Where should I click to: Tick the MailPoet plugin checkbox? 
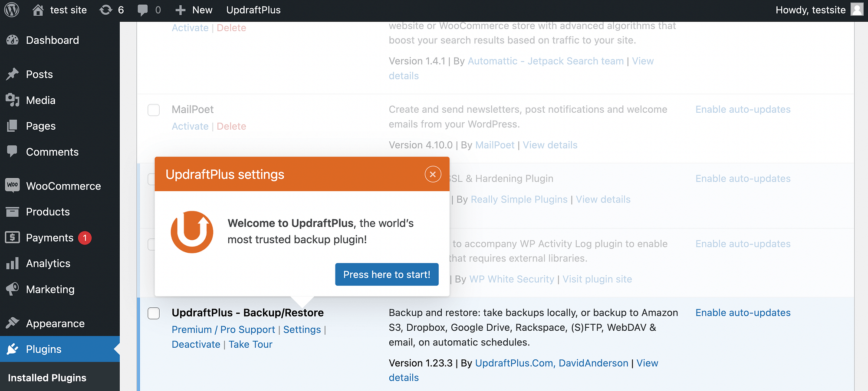153,110
